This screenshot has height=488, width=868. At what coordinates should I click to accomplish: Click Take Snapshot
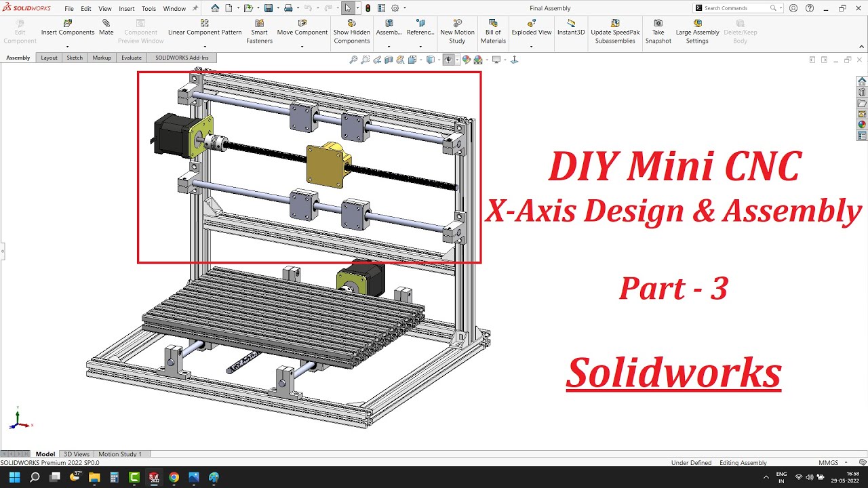[658, 32]
